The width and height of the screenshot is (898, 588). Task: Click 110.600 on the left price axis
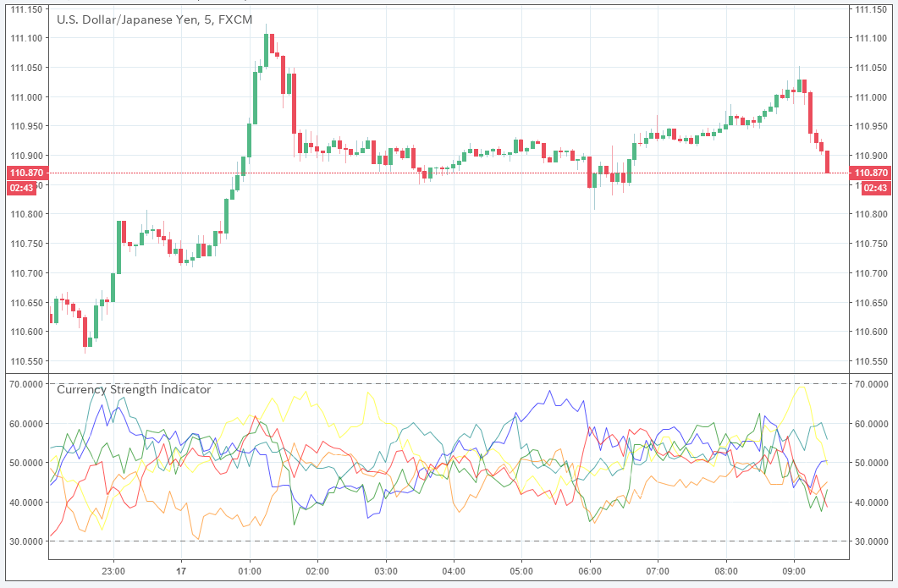coord(26,332)
